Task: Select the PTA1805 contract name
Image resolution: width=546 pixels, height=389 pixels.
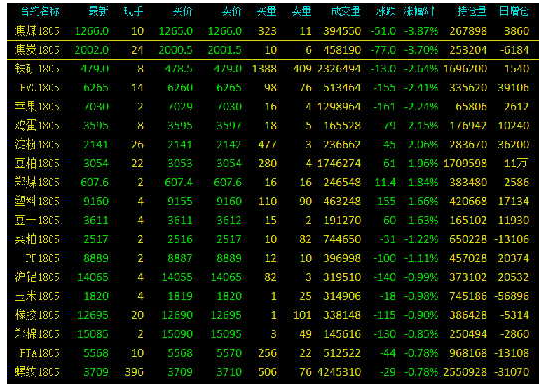Action: (x=39, y=353)
